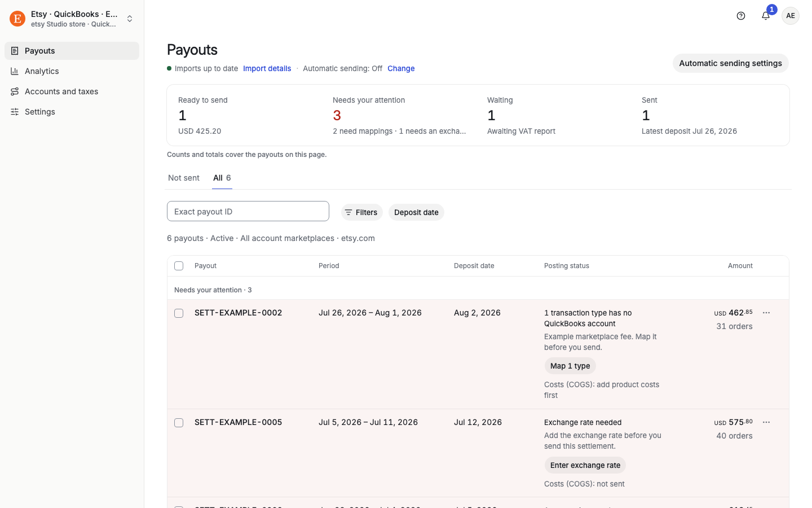This screenshot has height=508, width=812.
Task: Click the Needs your attention group header
Action: coord(213,290)
